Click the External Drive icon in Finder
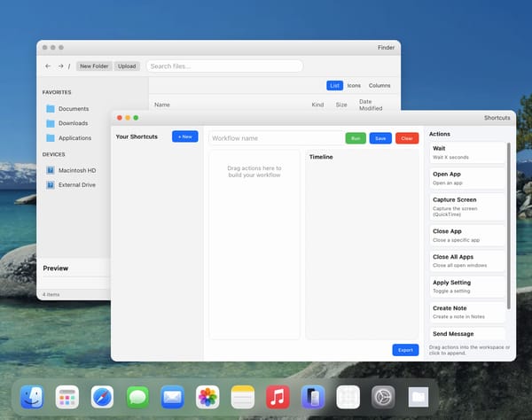532x420 pixels. click(x=51, y=184)
